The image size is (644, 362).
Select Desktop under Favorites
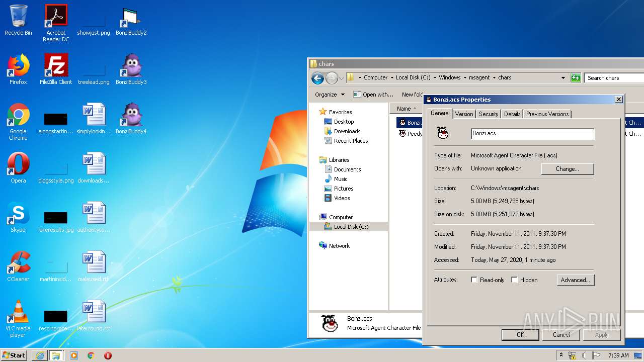[x=339, y=122]
